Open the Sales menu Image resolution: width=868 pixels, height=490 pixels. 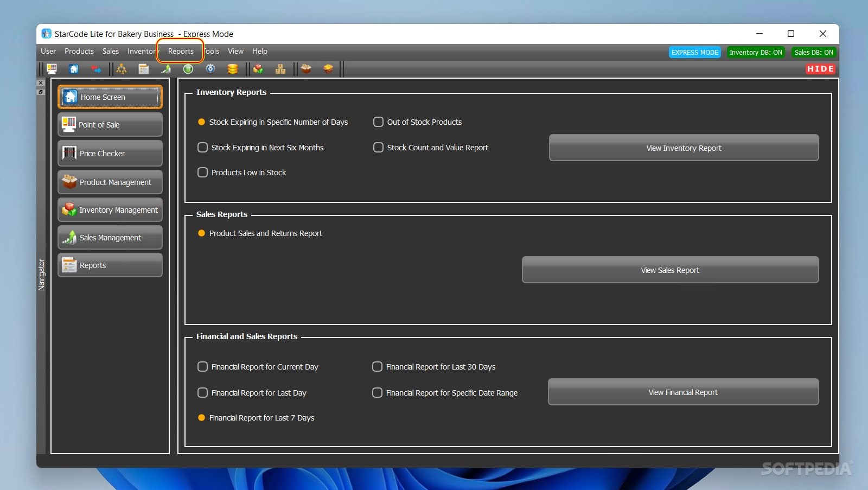click(x=111, y=51)
